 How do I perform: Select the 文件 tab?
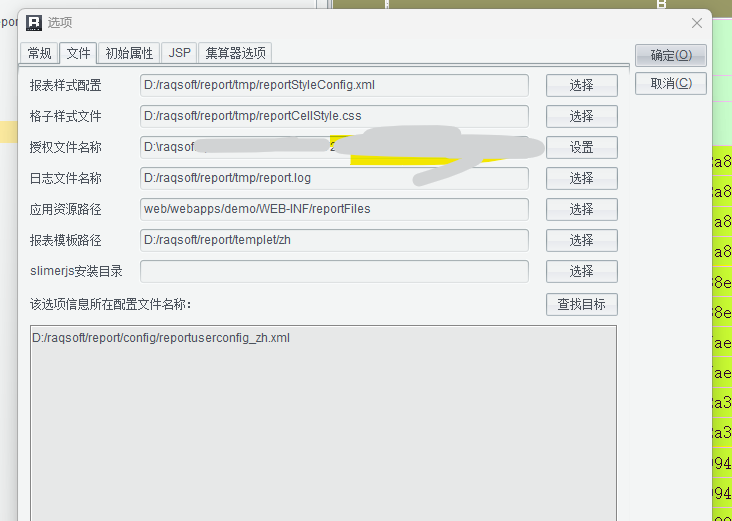78,53
